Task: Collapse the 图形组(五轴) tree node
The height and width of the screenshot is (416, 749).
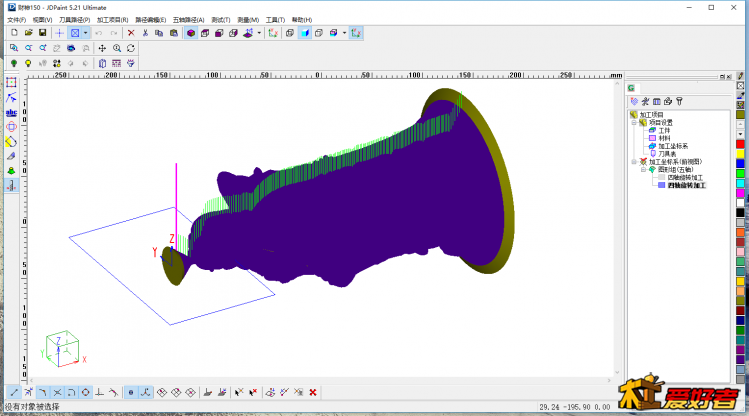Action: click(643, 170)
